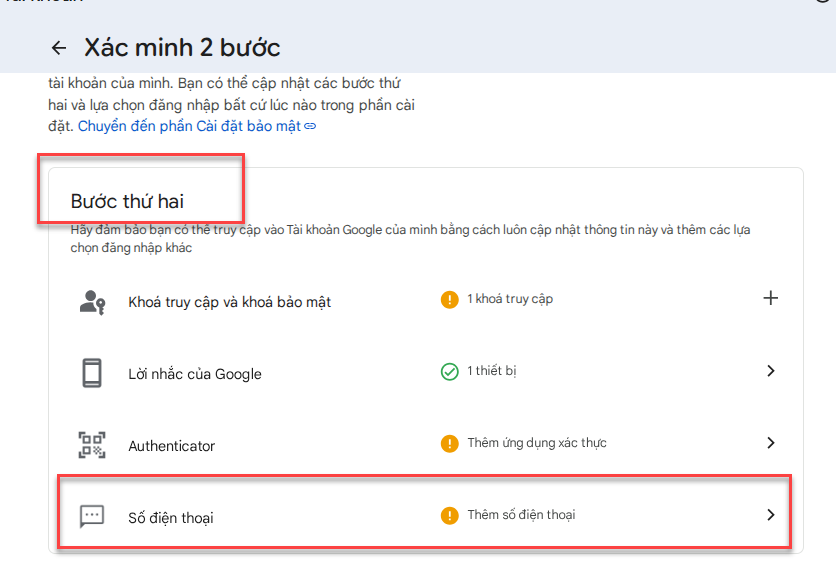Select the Số điện thoại label
Image resolution: width=836 pixels, height=565 pixels.
(171, 518)
